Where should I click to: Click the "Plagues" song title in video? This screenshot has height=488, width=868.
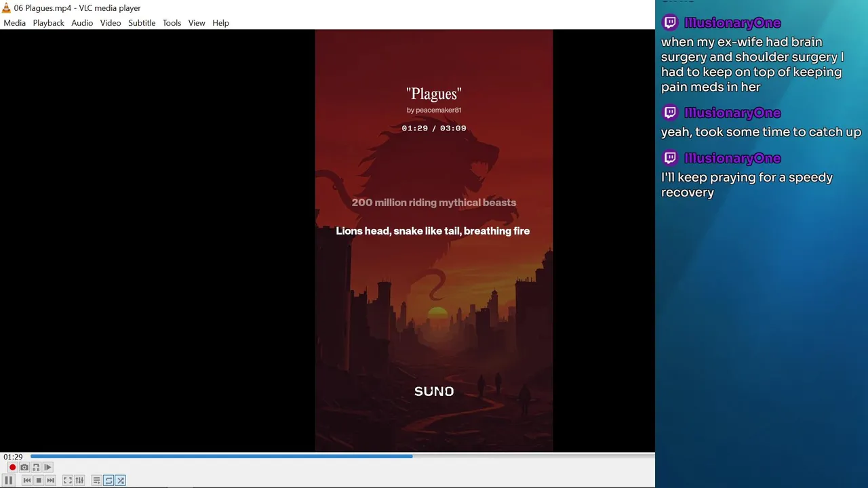point(434,94)
